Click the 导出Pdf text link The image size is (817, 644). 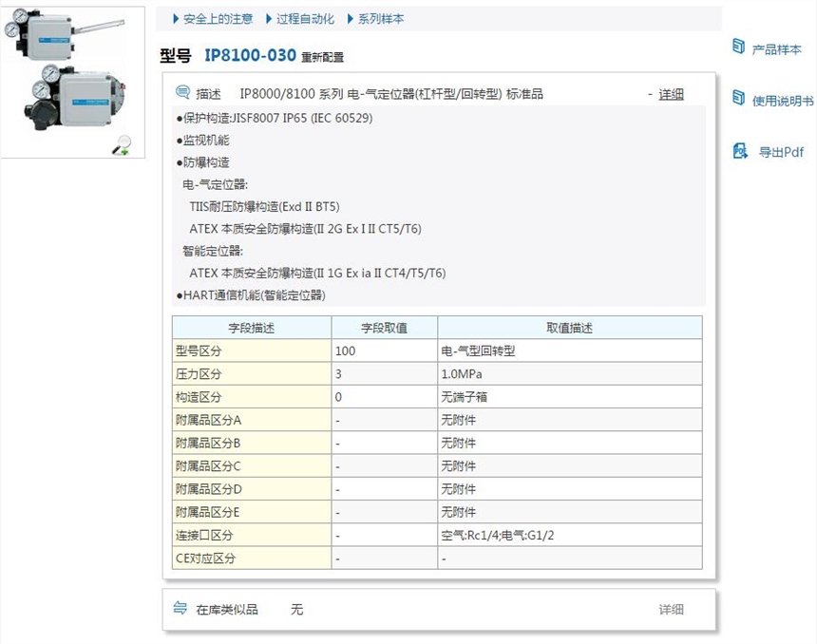[781, 152]
